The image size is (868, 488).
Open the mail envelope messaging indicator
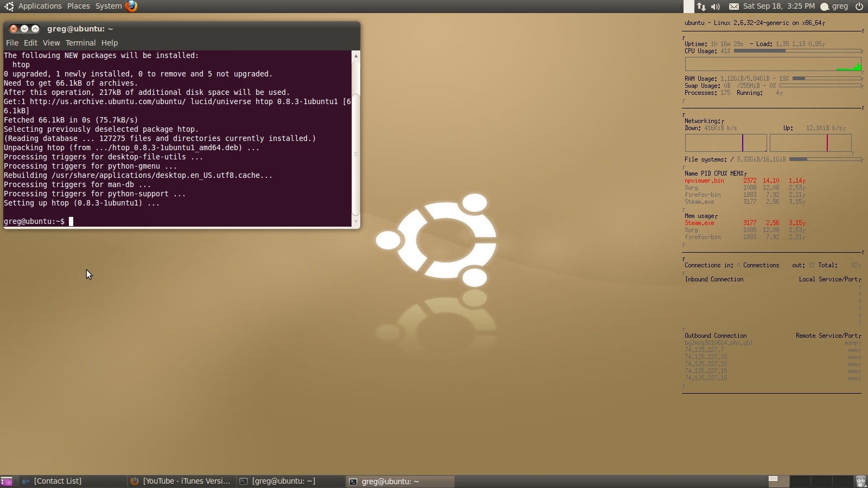[733, 7]
